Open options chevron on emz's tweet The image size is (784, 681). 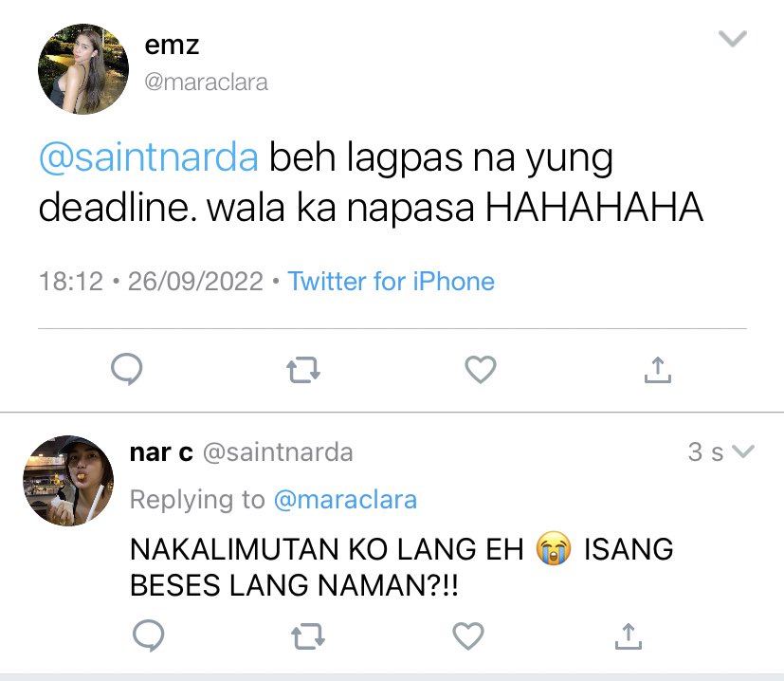tap(733, 39)
